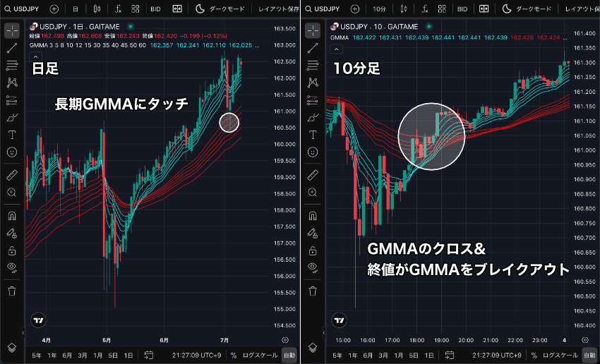The image size is (600, 364).
Task: Open emoji icons tool in right chart
Action: tap(313, 152)
